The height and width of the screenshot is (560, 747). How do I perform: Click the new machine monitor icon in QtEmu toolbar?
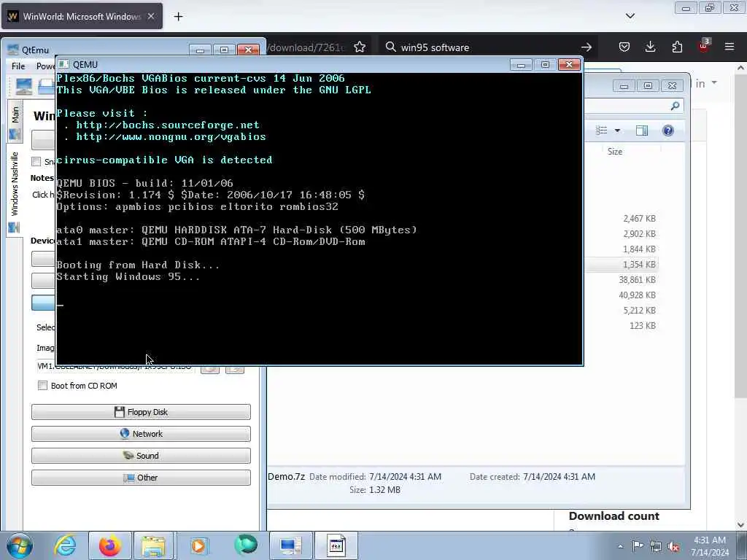[24, 86]
